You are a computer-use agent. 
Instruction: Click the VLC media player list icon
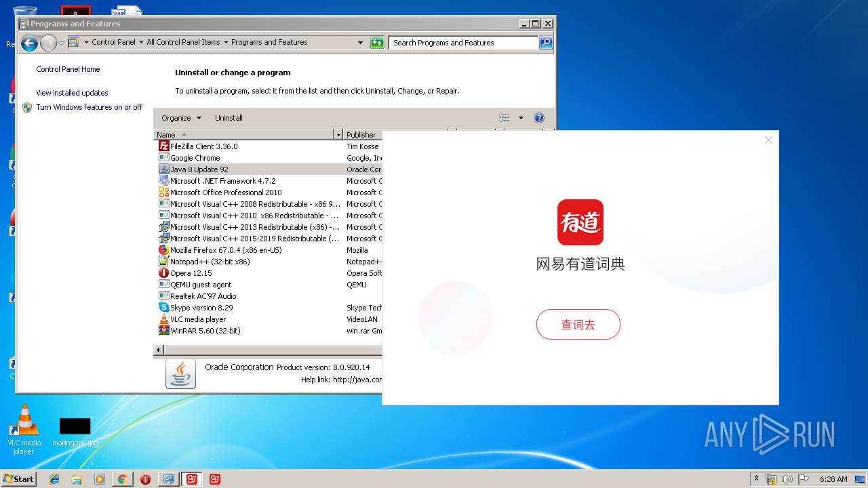pyautogui.click(x=163, y=319)
